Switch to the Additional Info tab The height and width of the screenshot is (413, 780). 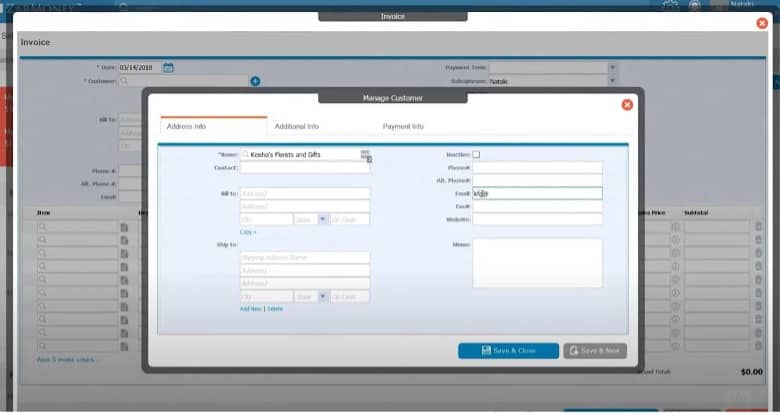(296, 127)
